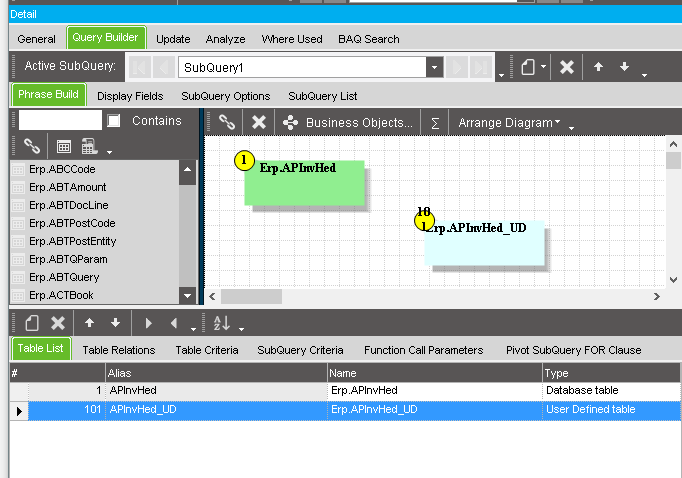Open BAQ Search tab
682x478 pixels.
(x=368, y=39)
